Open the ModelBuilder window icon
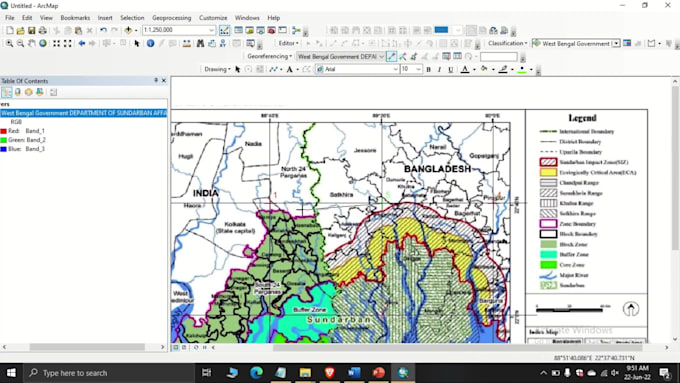The image size is (680, 383). 296,30
